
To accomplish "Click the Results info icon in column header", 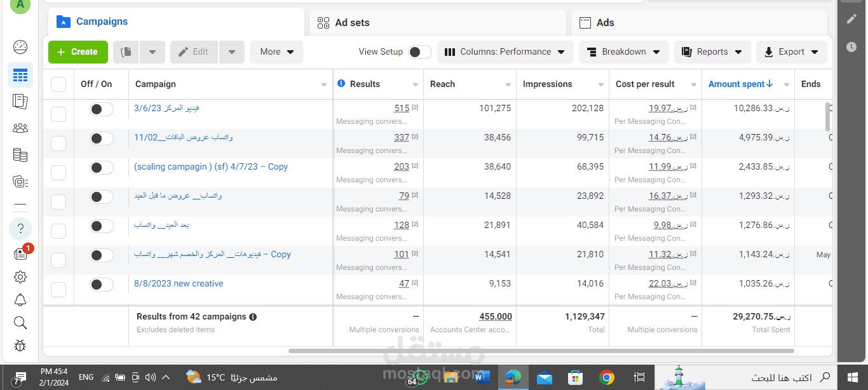I will click(x=341, y=84).
